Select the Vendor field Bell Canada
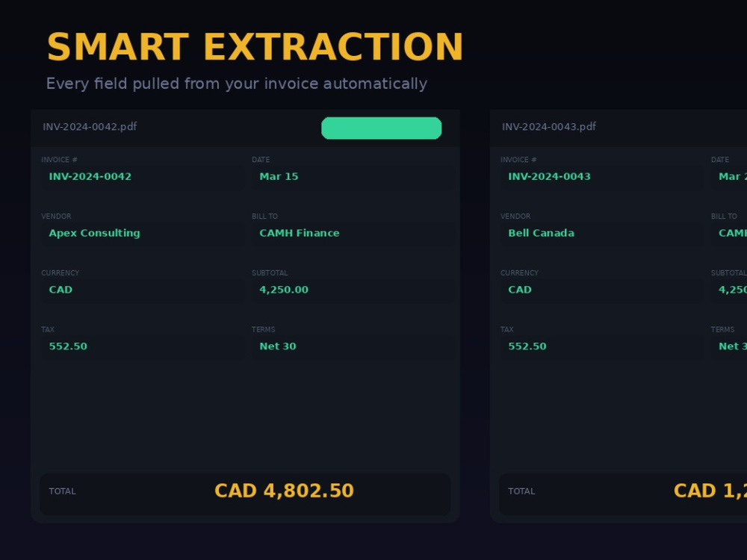Viewport: 747px width, 560px height. pyautogui.click(x=601, y=233)
